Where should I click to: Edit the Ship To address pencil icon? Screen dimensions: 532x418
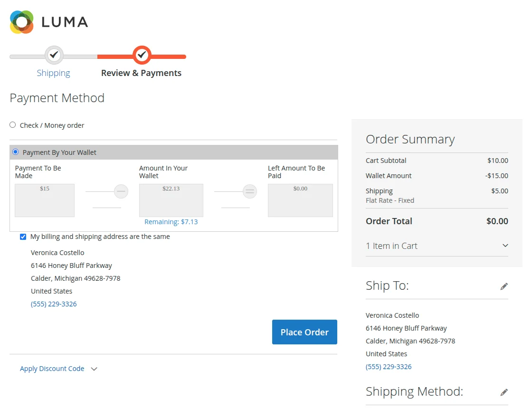tap(504, 286)
